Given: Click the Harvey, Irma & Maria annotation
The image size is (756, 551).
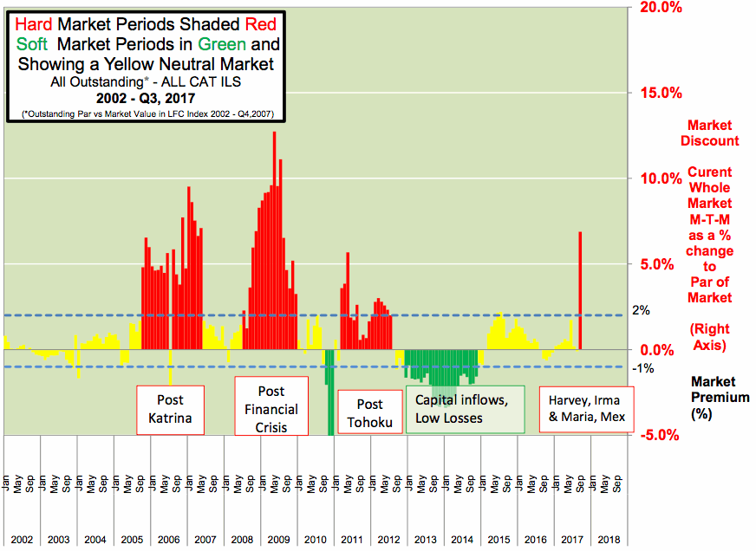Looking at the screenshot, I should (586, 409).
